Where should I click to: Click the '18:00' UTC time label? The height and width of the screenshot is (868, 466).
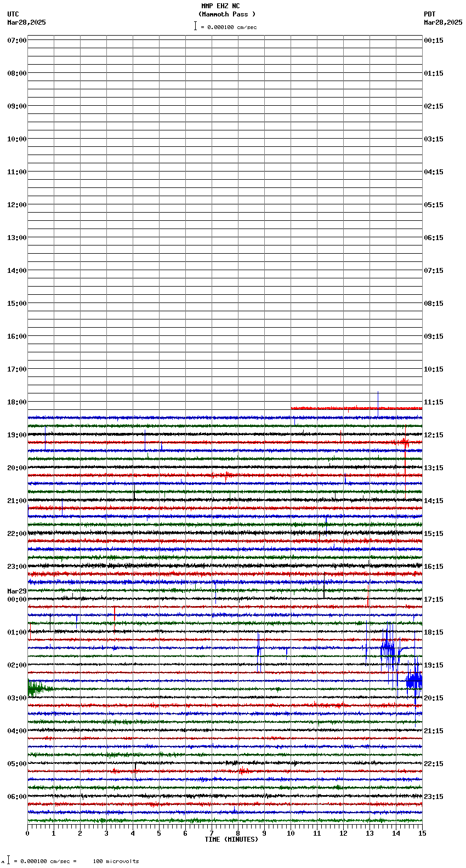(17, 402)
